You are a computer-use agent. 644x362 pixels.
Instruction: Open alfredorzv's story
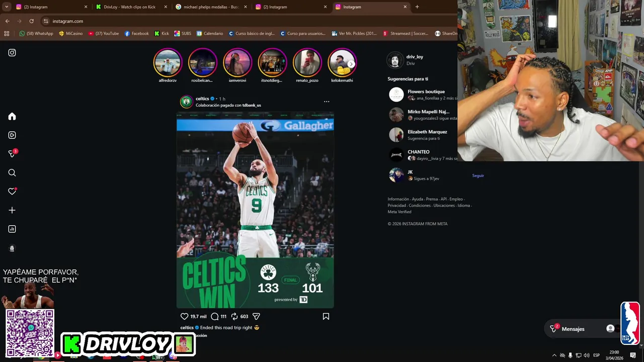pyautogui.click(x=168, y=62)
